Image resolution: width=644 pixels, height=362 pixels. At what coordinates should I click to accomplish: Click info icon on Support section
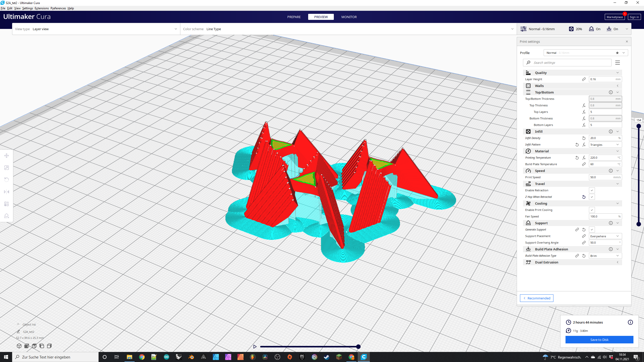coord(611,223)
